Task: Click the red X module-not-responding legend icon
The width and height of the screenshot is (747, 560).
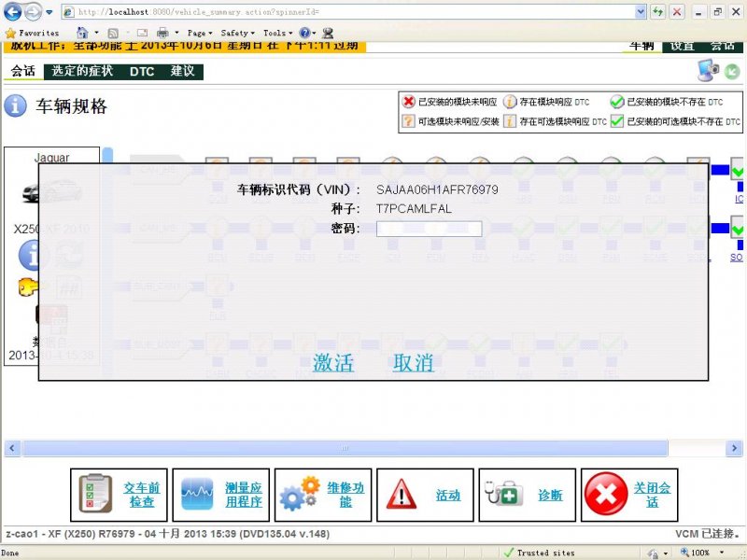Action: [408, 102]
